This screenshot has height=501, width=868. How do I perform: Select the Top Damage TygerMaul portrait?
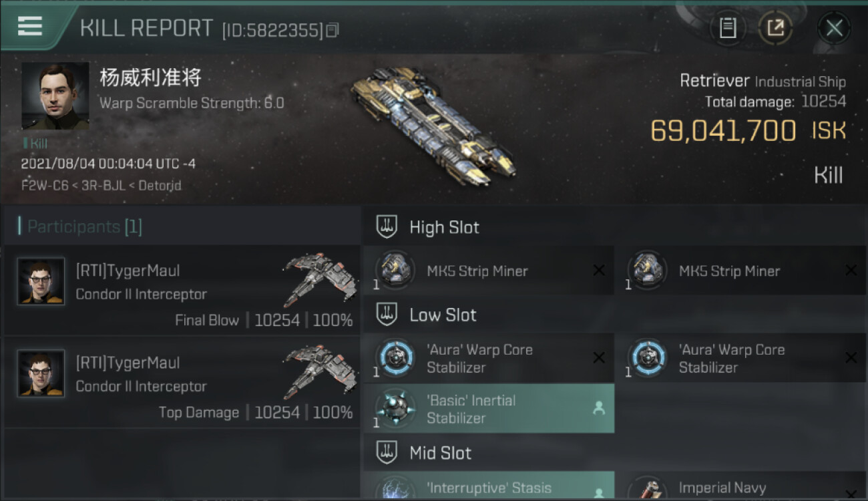(x=41, y=374)
